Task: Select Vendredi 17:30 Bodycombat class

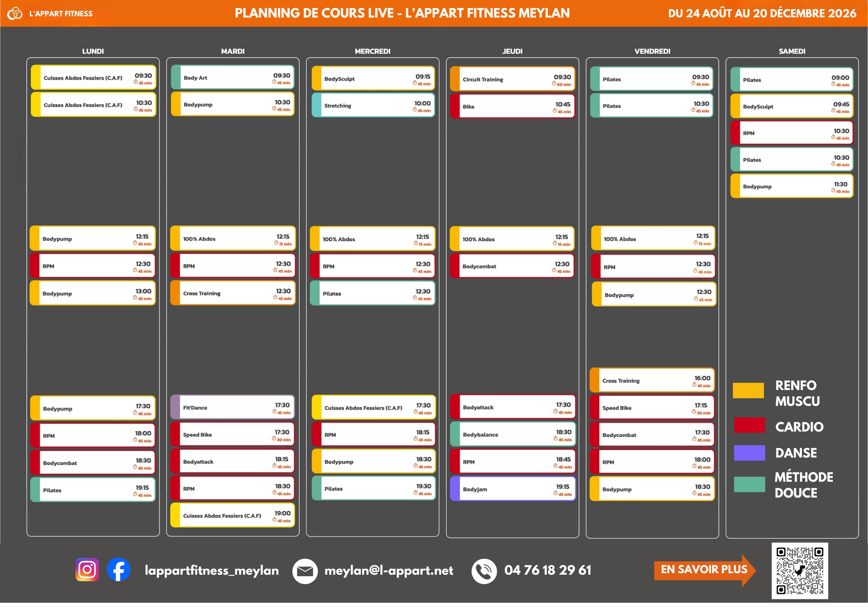Action: click(x=652, y=435)
